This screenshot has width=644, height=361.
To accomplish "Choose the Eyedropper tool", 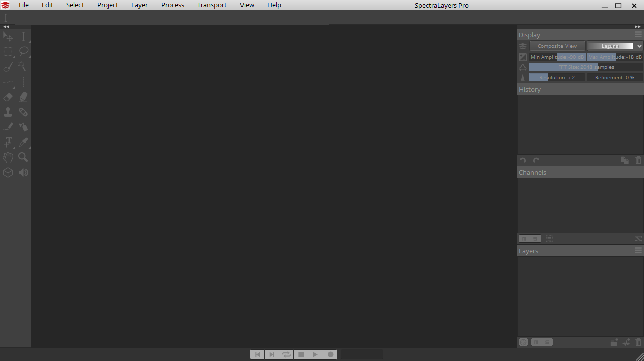I will [x=23, y=142].
